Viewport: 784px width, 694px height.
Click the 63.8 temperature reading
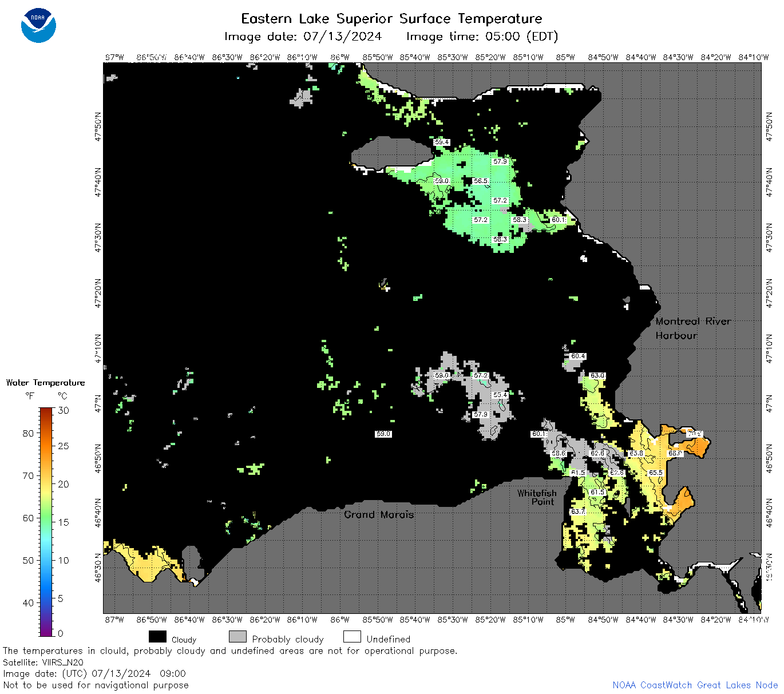click(636, 453)
